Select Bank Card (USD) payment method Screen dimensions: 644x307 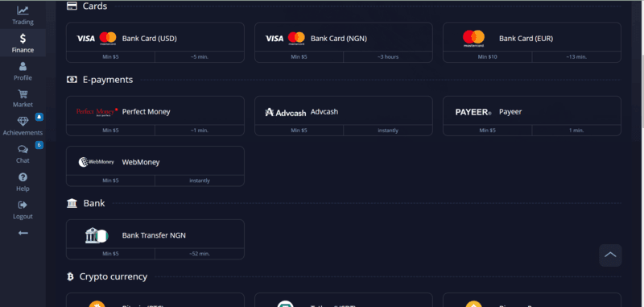155,43
